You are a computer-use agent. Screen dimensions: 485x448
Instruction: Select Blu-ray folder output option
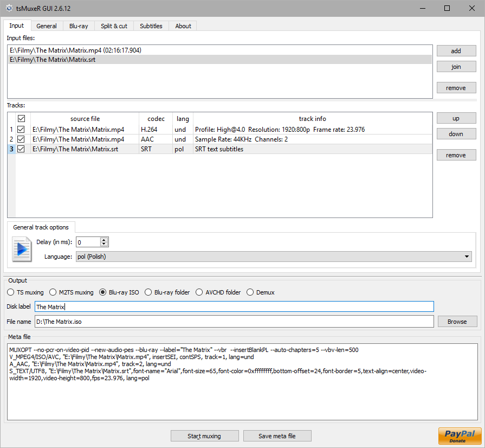pos(167,292)
